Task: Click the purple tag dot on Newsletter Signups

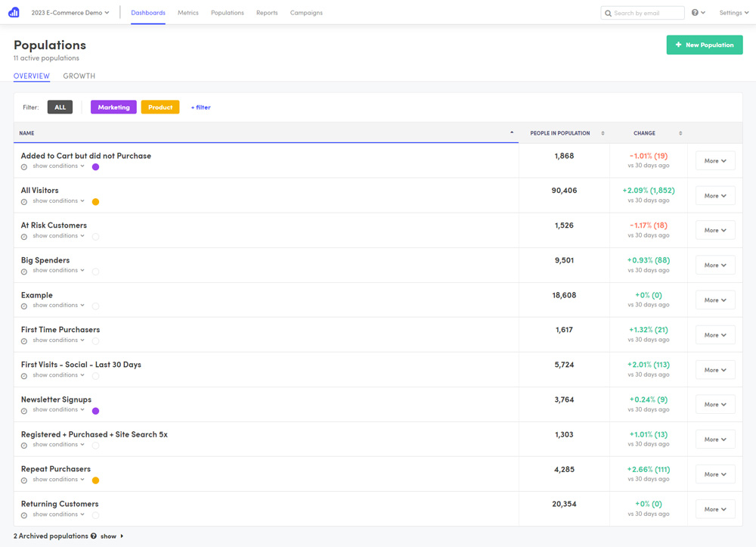Action: tap(94, 411)
